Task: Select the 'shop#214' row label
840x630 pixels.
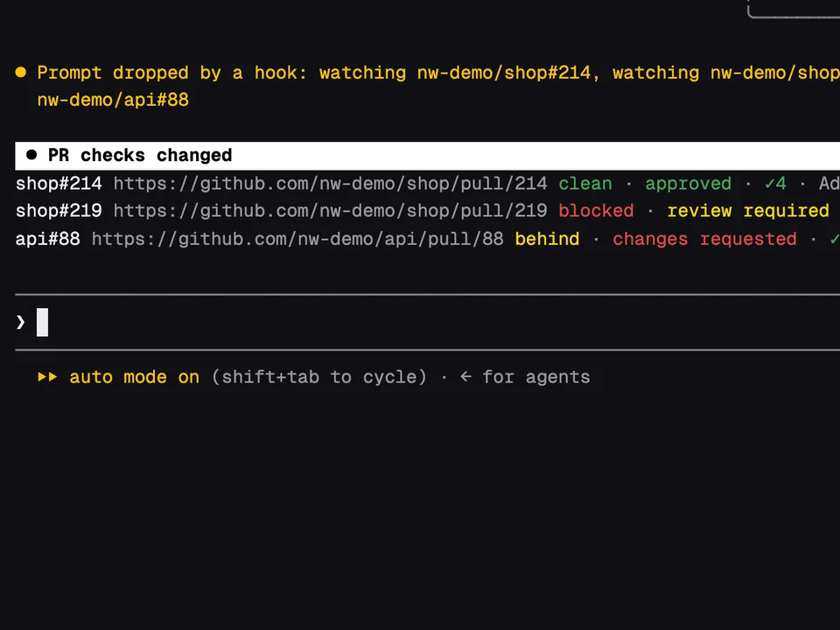Action: [x=59, y=184]
